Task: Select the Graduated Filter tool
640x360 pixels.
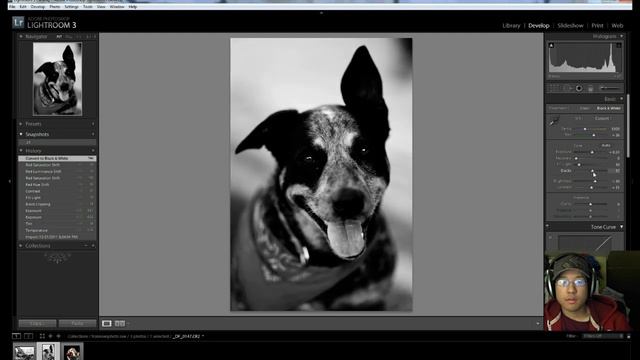Action: pyautogui.click(x=590, y=88)
